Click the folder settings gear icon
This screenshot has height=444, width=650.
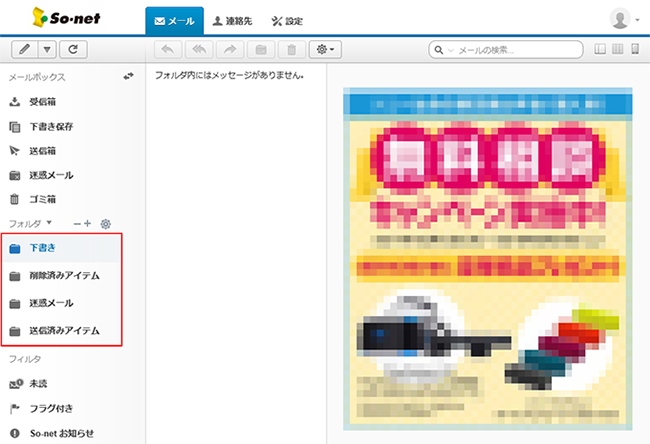105,223
